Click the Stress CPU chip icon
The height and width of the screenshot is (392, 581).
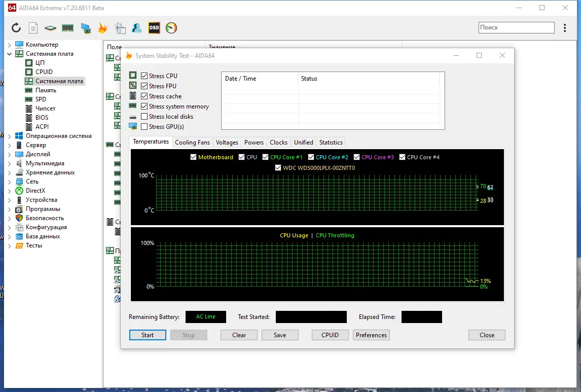133,75
